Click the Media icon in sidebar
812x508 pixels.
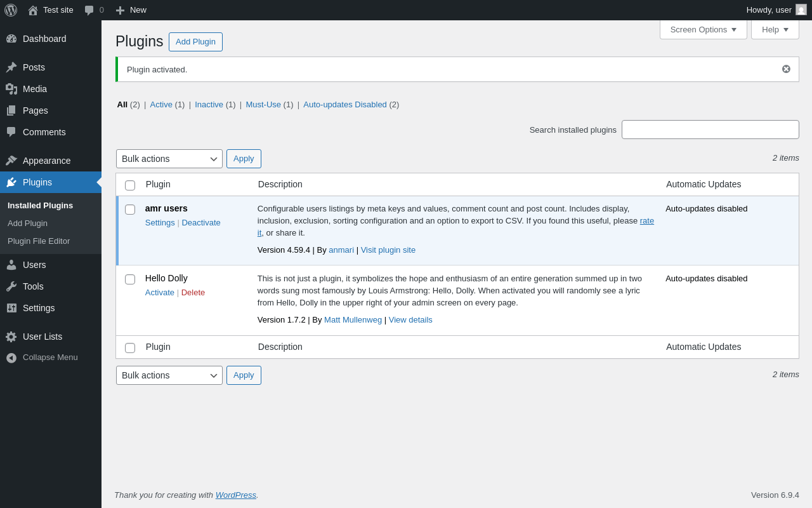(11, 89)
